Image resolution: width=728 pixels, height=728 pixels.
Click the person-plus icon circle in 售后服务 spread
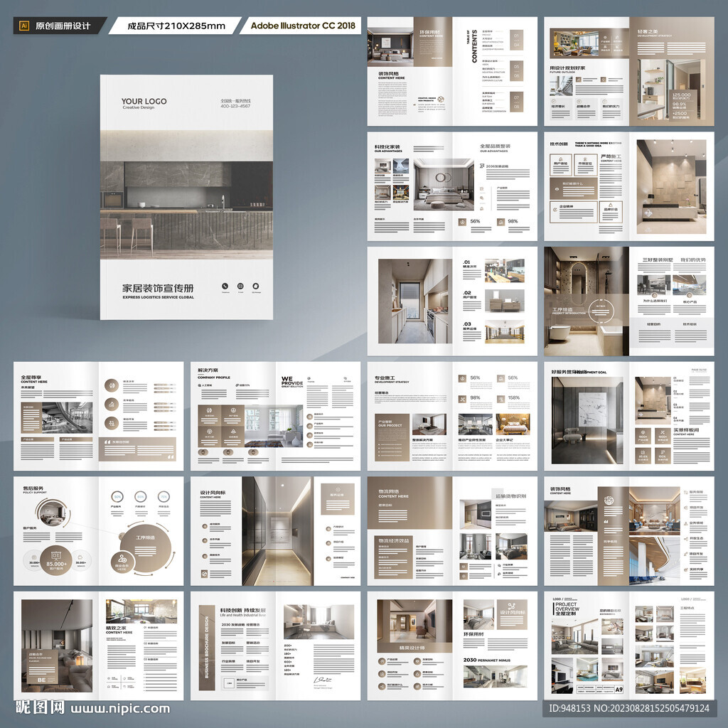[x=122, y=562]
